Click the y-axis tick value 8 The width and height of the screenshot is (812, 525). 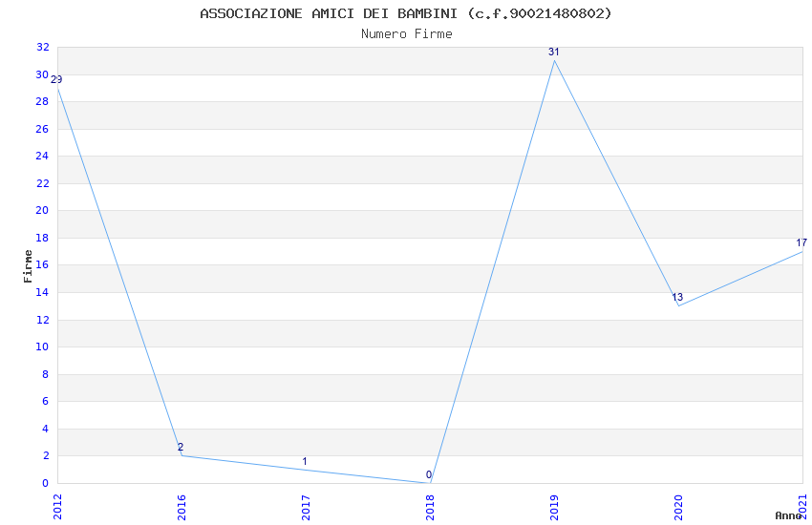pos(46,374)
